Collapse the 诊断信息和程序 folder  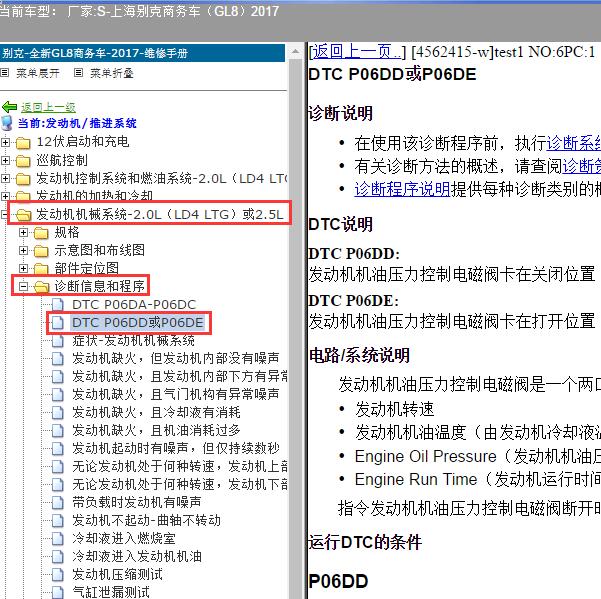[23, 287]
